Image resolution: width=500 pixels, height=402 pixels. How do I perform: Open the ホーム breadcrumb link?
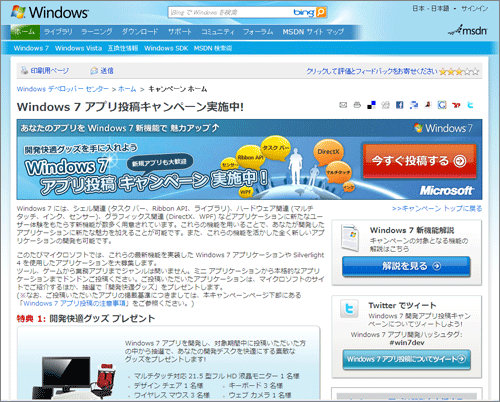click(x=127, y=89)
